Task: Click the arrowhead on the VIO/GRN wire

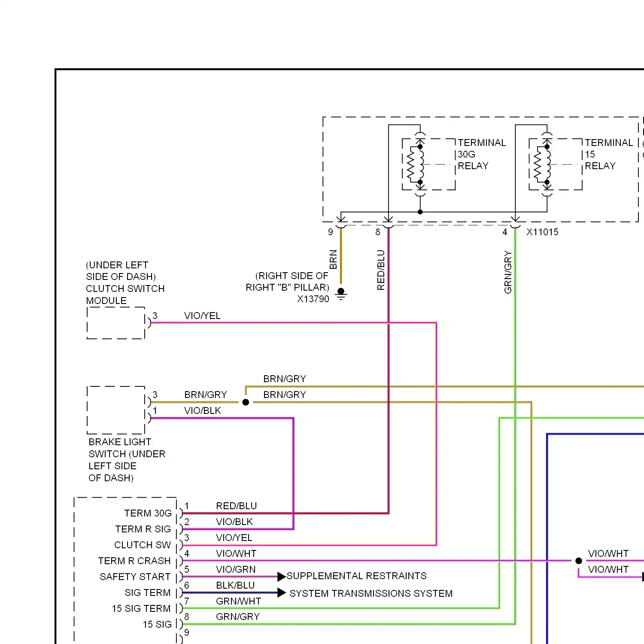Action: 282,576
